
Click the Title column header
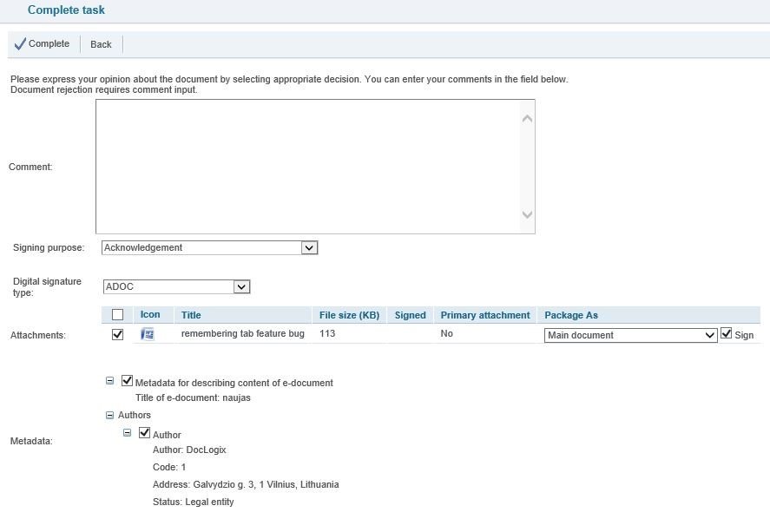[191, 315]
